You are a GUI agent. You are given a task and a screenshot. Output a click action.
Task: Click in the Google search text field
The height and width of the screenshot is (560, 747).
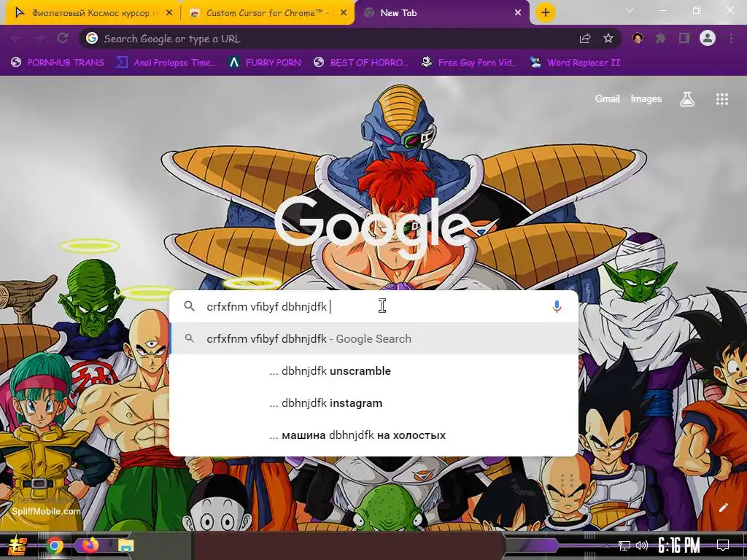(374, 306)
